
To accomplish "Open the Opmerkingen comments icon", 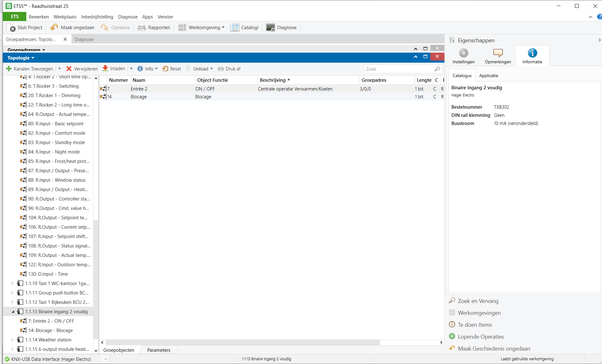I will (x=497, y=53).
